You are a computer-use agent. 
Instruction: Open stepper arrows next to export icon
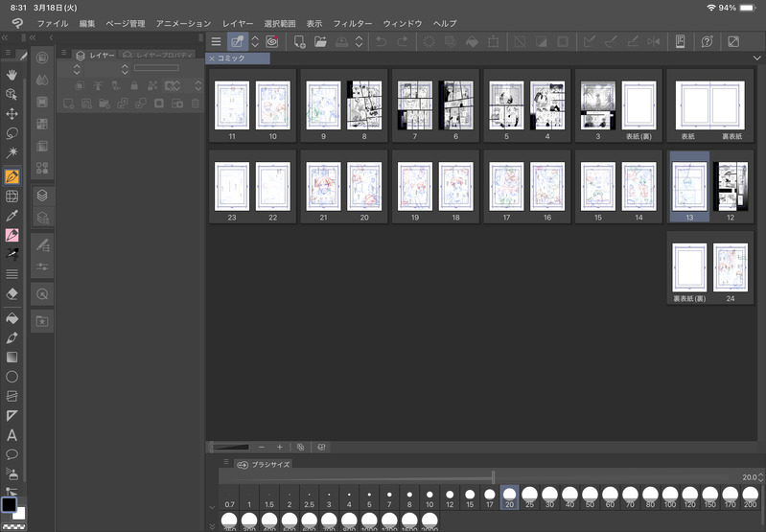point(360,42)
